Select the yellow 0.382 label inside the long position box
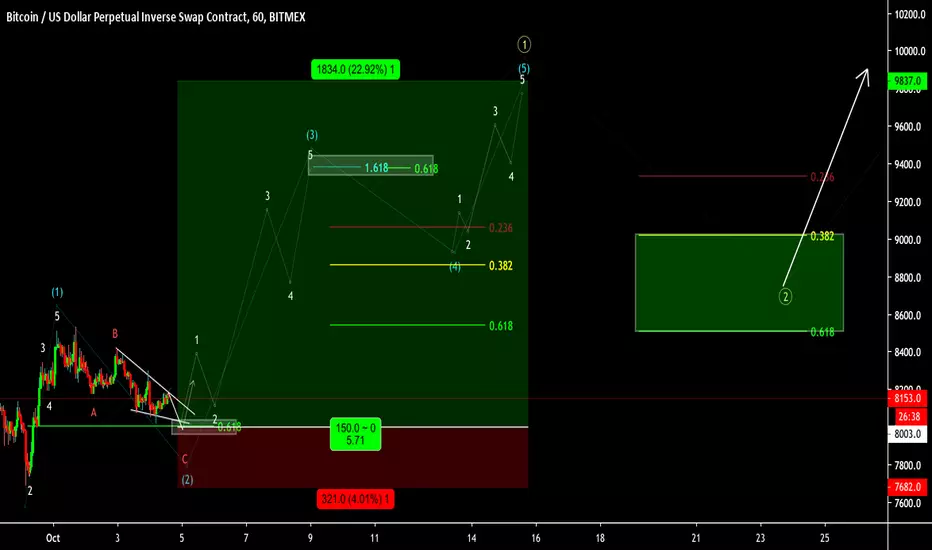Image resolution: width=932 pixels, height=550 pixels. click(500, 266)
